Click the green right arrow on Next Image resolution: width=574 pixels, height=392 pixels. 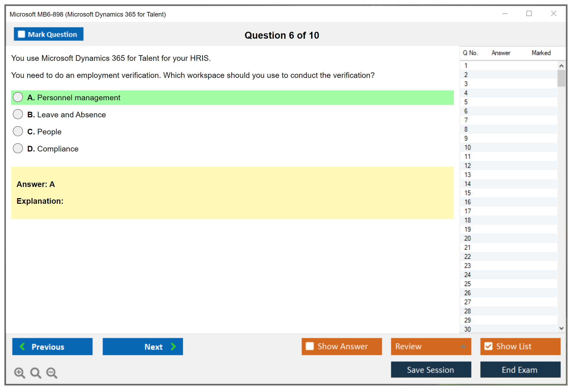pos(173,346)
